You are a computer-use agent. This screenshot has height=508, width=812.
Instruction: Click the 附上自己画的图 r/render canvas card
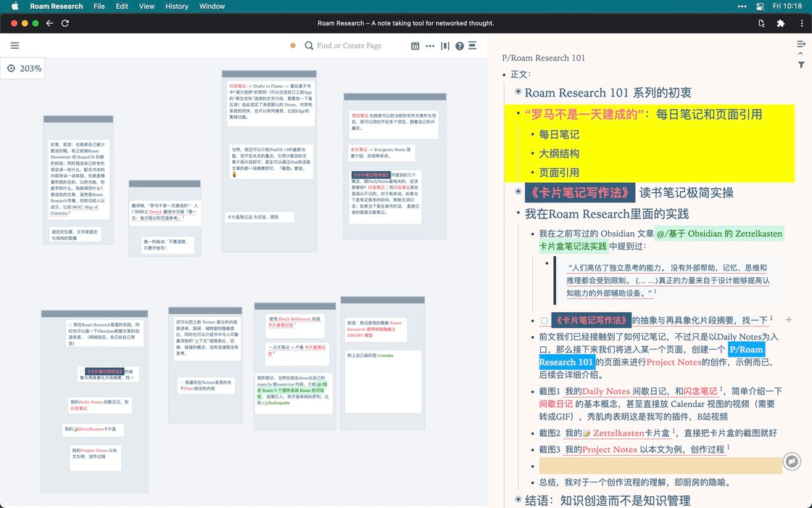coord(382,380)
